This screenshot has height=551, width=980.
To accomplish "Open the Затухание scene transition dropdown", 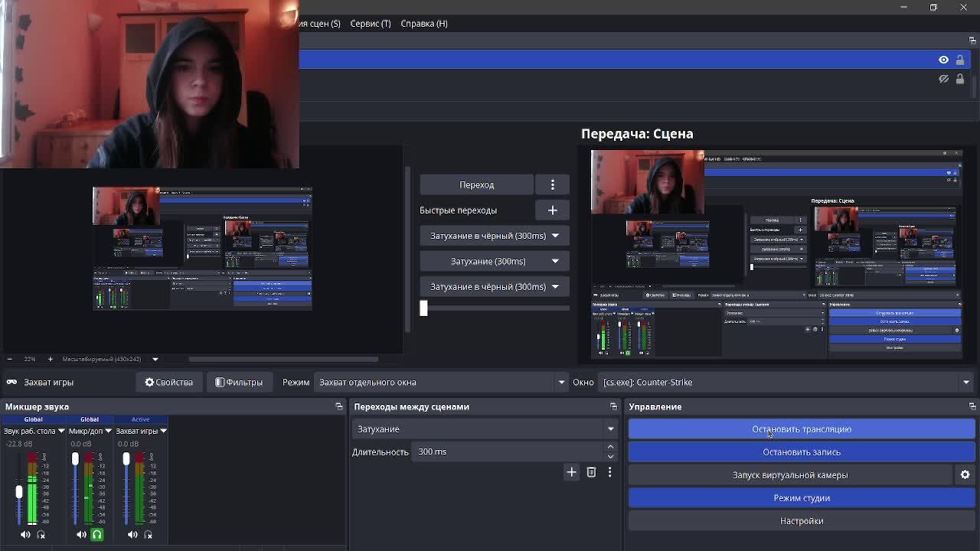I will click(x=485, y=429).
